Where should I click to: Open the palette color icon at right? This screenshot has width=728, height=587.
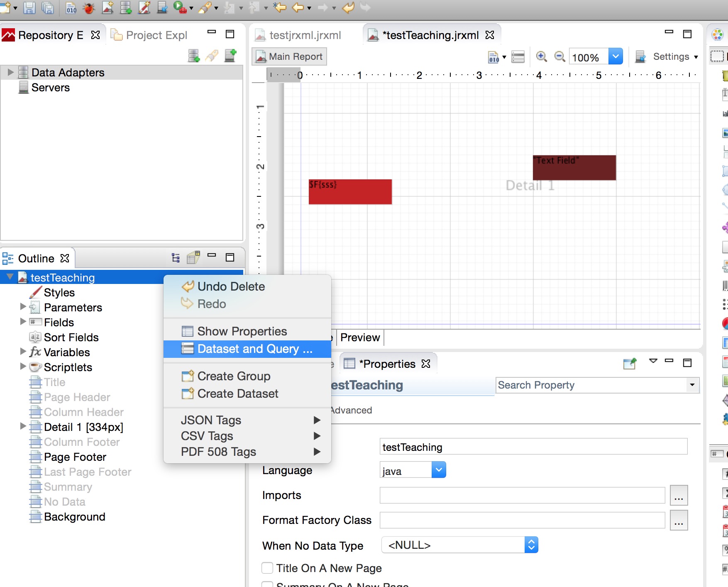718,34
